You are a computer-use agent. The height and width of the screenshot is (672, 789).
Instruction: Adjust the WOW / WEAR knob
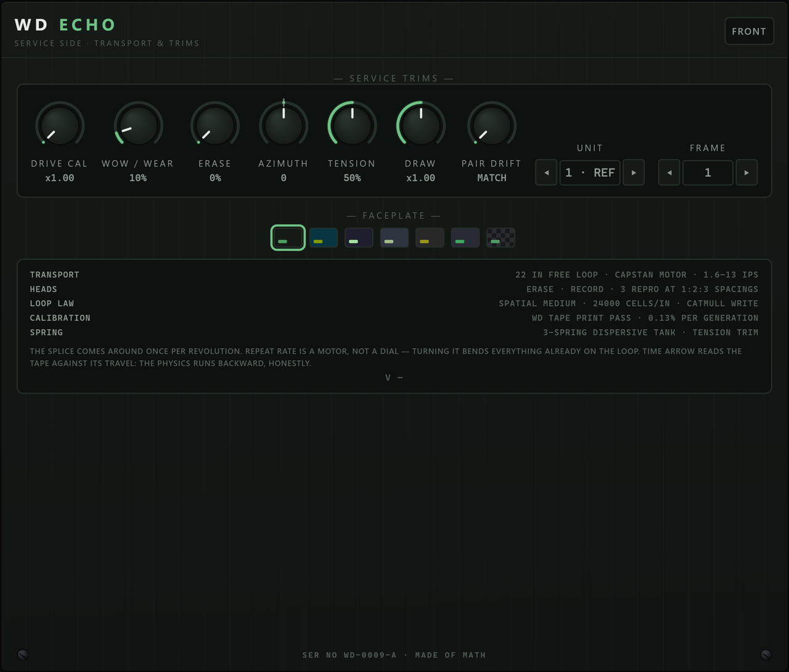138,125
